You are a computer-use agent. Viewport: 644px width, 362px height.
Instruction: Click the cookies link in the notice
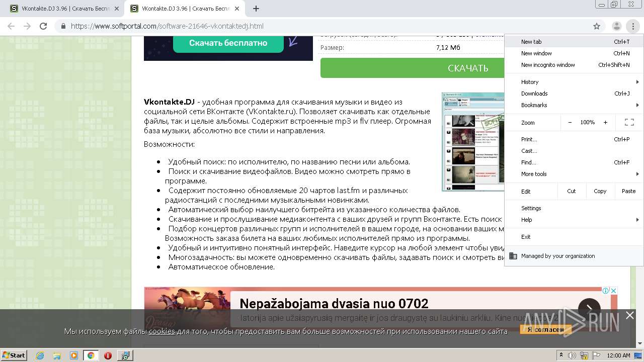coord(162,331)
